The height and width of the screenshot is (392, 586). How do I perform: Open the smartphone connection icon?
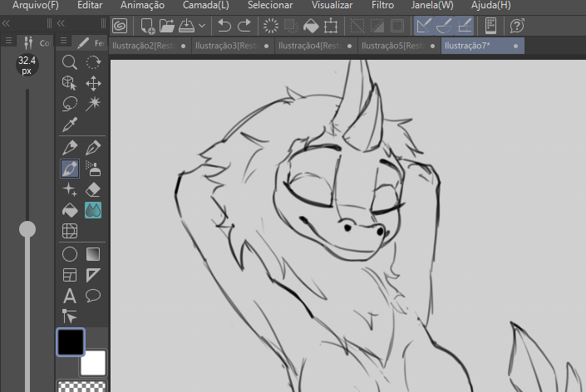click(x=490, y=26)
